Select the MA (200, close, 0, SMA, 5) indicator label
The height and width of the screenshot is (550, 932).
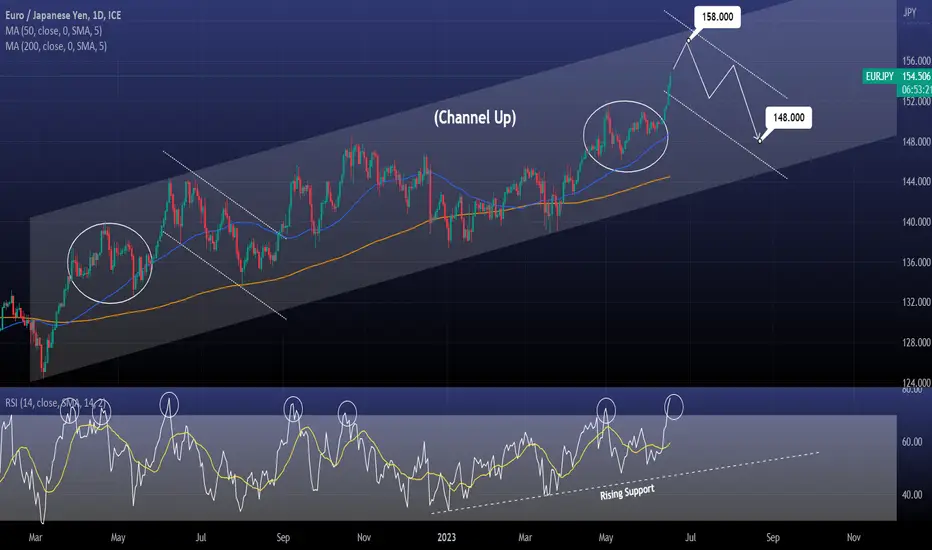(56, 46)
